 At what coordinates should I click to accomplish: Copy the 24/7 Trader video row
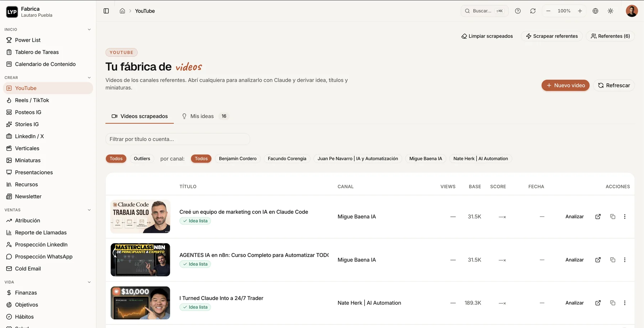pyautogui.click(x=613, y=303)
